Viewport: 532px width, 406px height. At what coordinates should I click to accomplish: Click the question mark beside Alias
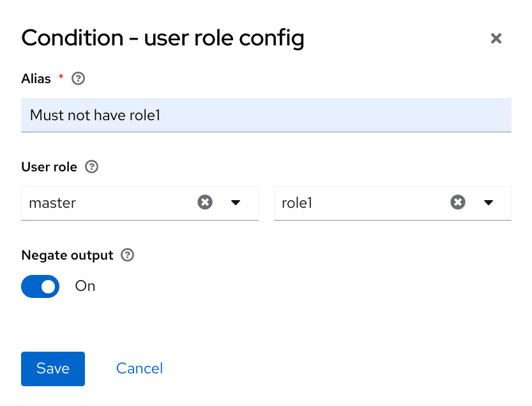tap(78, 79)
